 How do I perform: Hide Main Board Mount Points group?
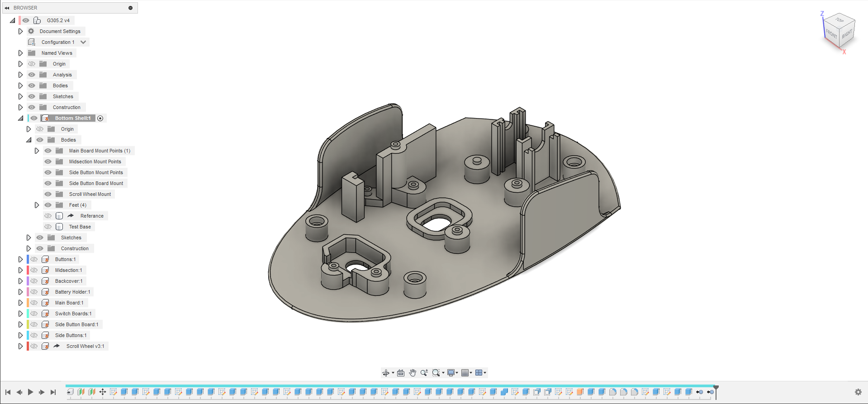(x=48, y=151)
